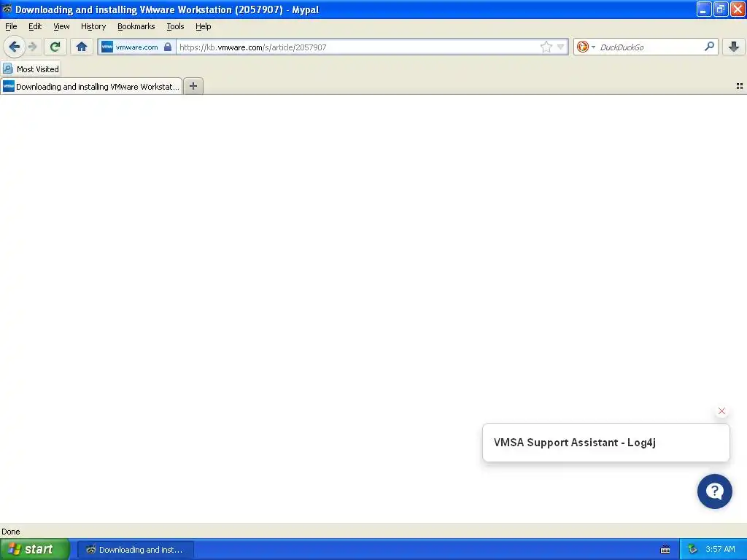The width and height of the screenshot is (747, 560).
Task: Open a new tab with plus
Action: [193, 86]
